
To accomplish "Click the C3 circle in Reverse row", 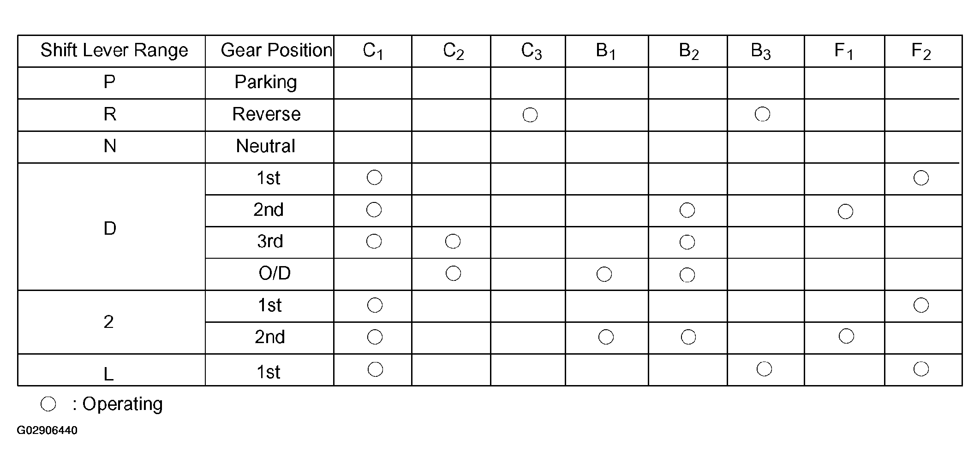I will coord(530,115).
